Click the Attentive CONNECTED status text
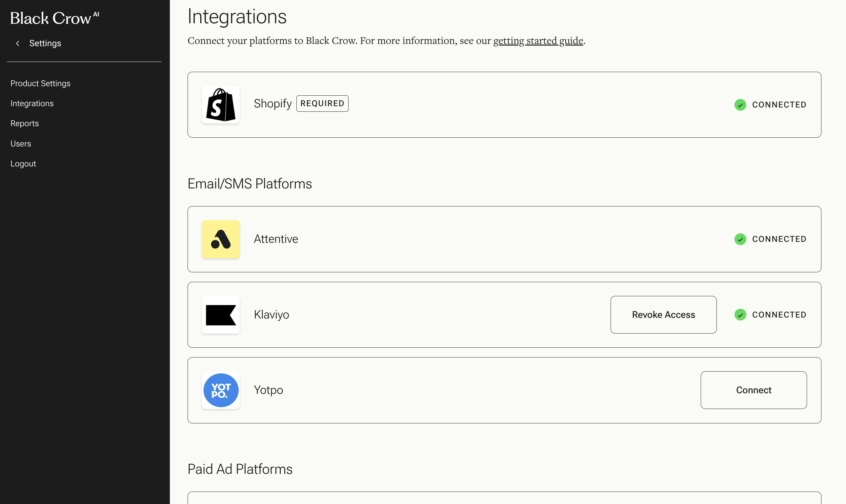Viewport: 846px width, 504px height. click(x=779, y=239)
